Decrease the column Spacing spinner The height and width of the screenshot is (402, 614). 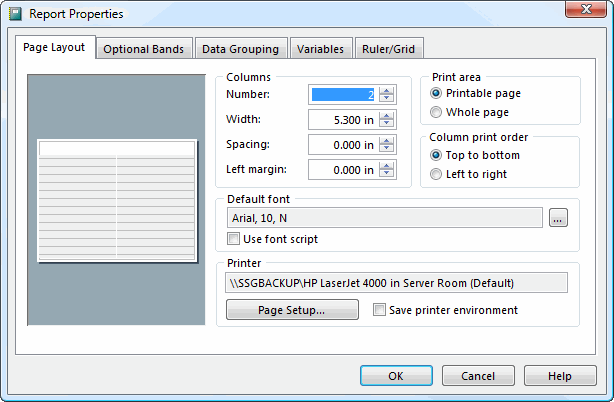click(387, 150)
